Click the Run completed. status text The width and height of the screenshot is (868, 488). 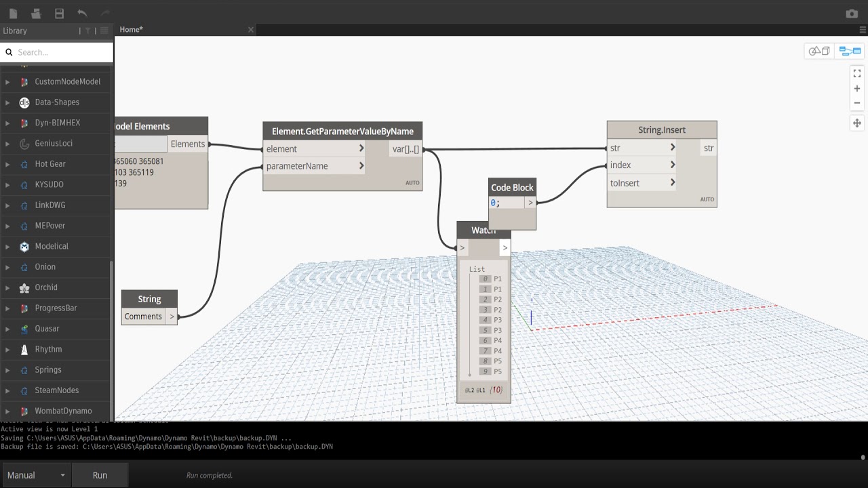pos(210,475)
